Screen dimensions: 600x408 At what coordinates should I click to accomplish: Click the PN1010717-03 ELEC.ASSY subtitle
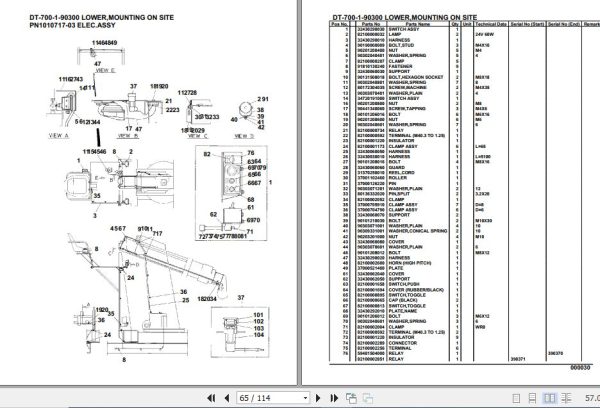[x=72, y=25]
